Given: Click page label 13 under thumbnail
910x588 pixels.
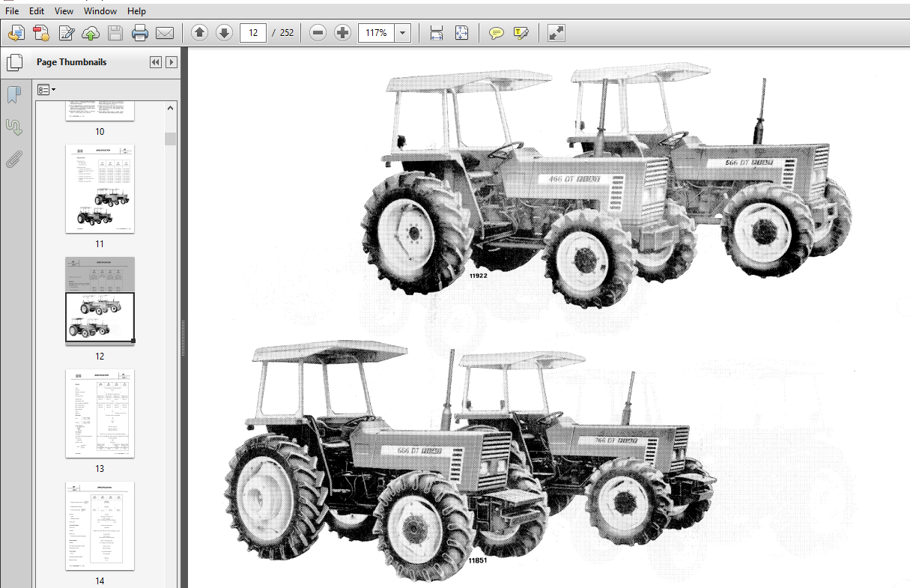Looking at the screenshot, I should pyautogui.click(x=100, y=469).
